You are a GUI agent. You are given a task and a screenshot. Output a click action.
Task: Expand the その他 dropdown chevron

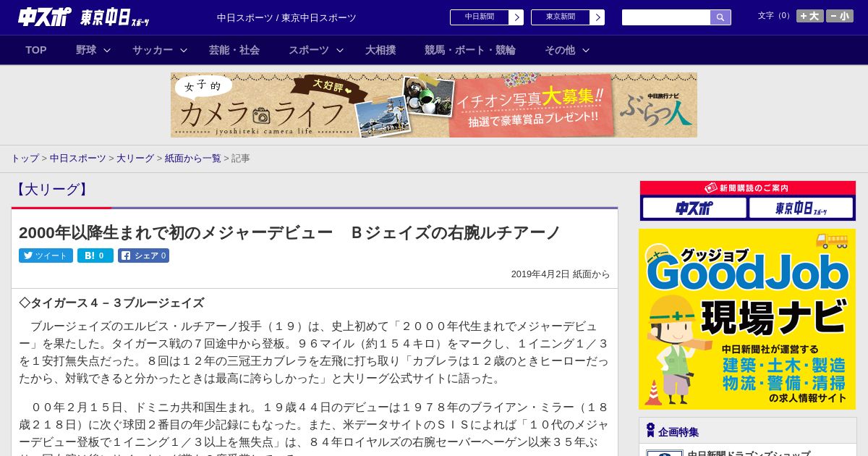click(586, 50)
